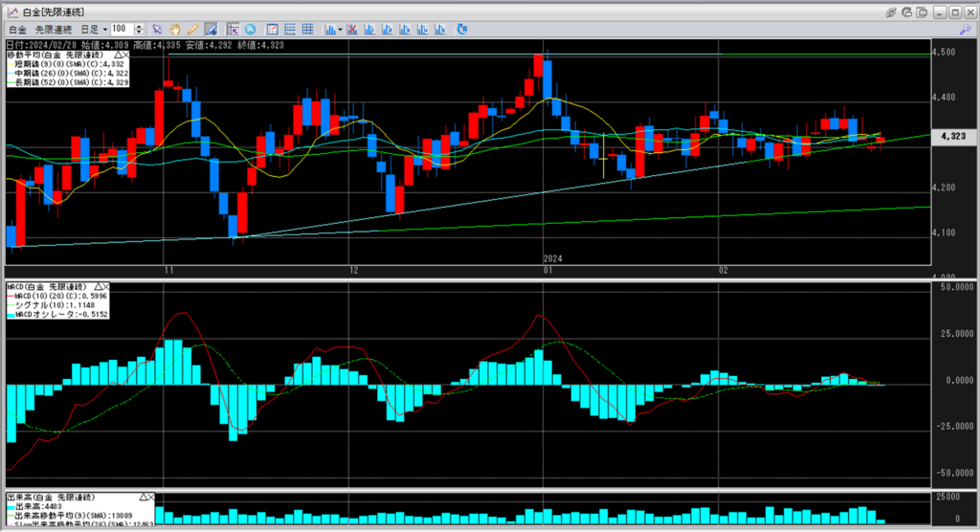Increase bar count with up spinner arrow

tap(139, 27)
